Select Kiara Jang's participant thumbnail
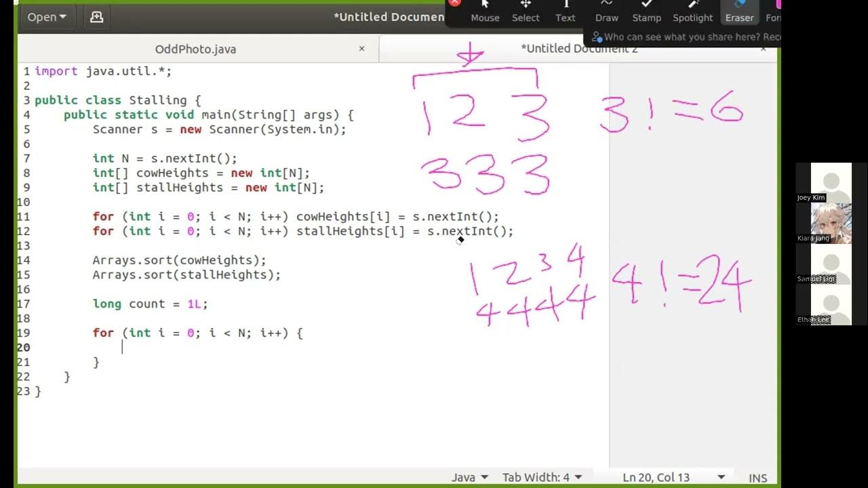This screenshot has width=868, height=488. (831, 223)
